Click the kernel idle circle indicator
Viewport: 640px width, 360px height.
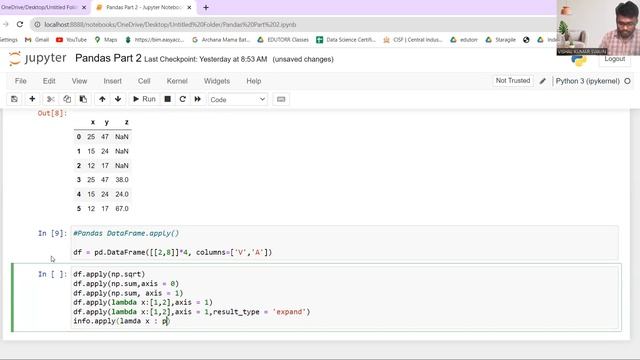[627, 81]
